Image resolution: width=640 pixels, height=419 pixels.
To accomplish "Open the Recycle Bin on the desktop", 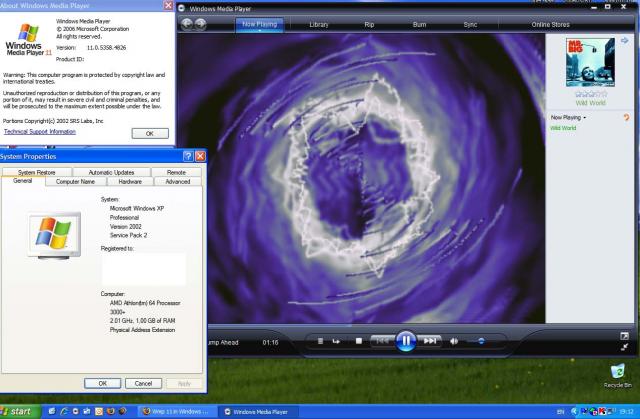I will pos(618,375).
